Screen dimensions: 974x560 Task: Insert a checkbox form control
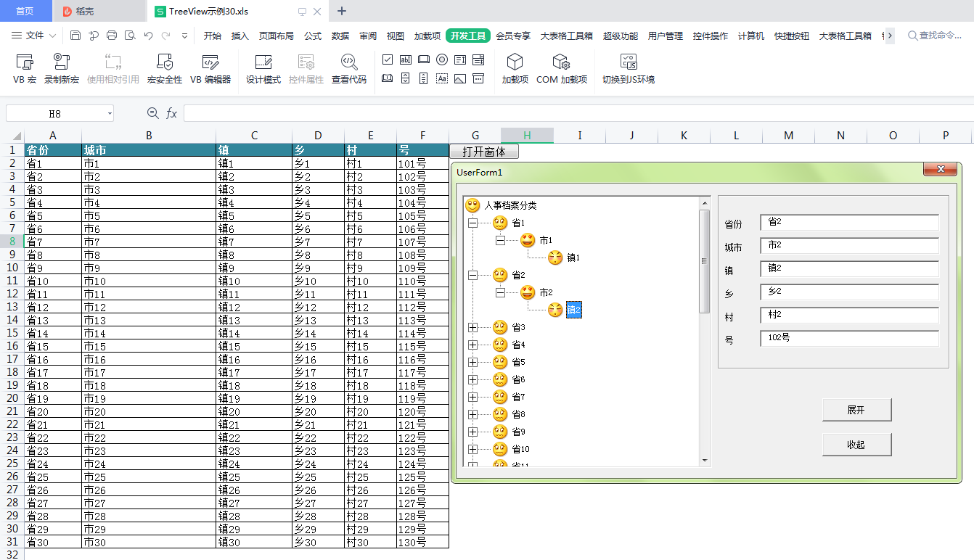pos(387,59)
